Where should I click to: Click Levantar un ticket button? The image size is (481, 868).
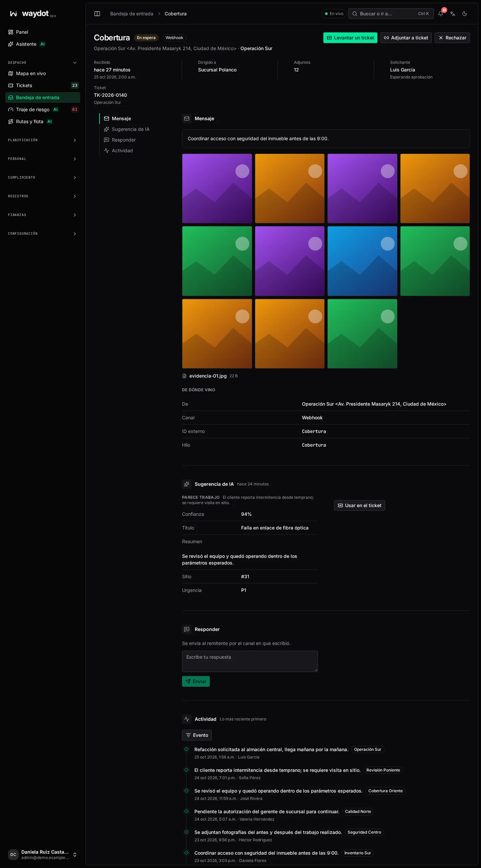click(350, 38)
